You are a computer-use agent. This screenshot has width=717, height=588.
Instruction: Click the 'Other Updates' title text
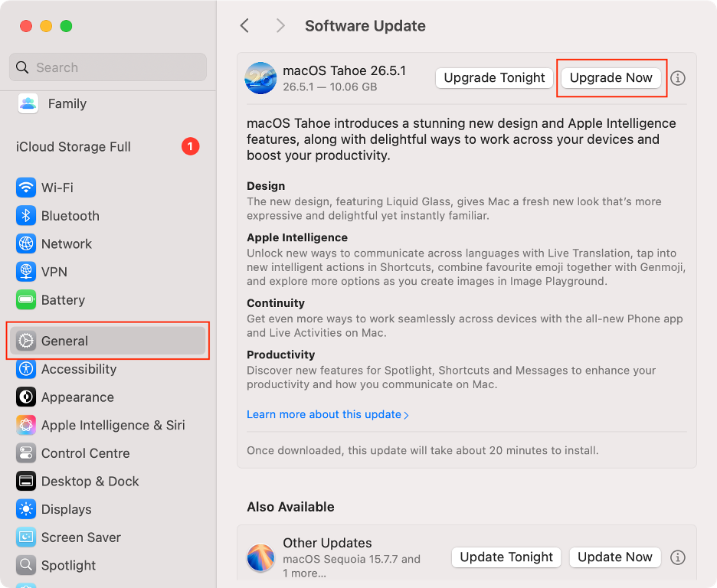pos(327,543)
